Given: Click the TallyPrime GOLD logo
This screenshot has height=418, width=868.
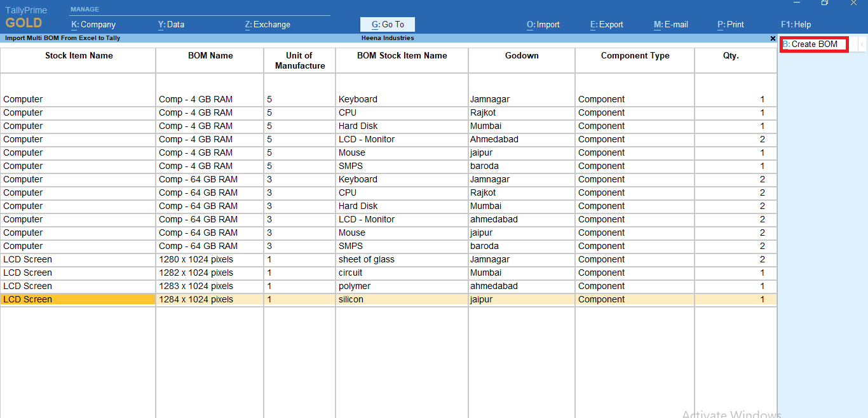Looking at the screenshot, I should (25, 16).
